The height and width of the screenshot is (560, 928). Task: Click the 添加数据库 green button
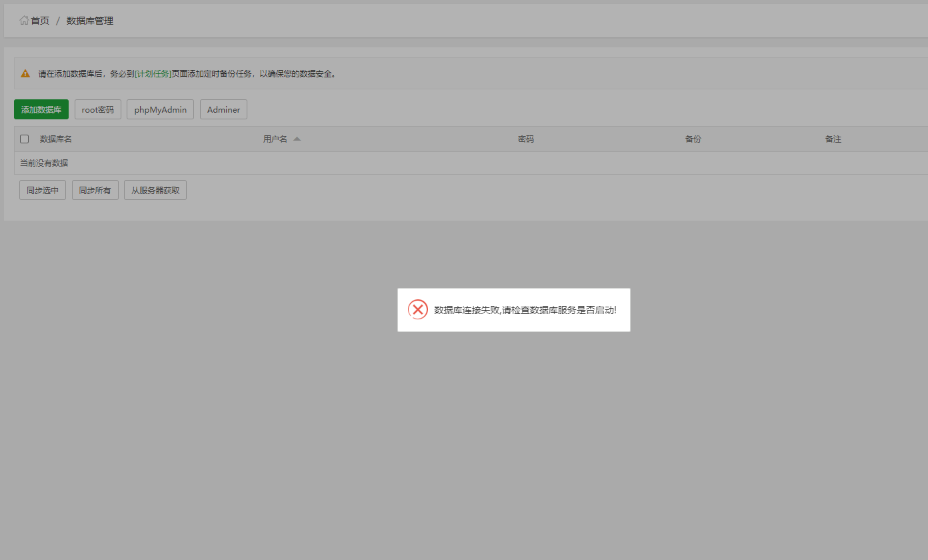(41, 109)
